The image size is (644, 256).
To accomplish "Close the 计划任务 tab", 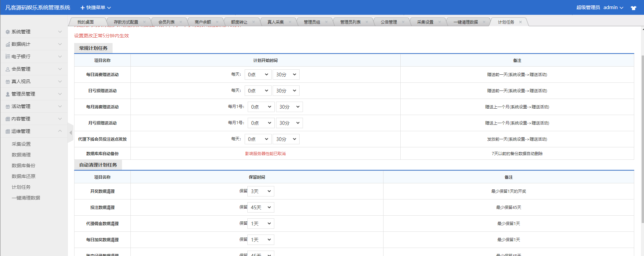I will (520, 22).
